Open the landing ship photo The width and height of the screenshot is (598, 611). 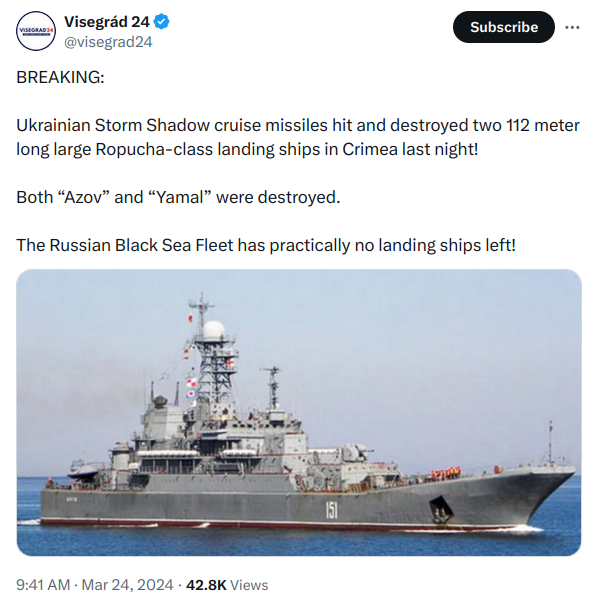click(299, 412)
